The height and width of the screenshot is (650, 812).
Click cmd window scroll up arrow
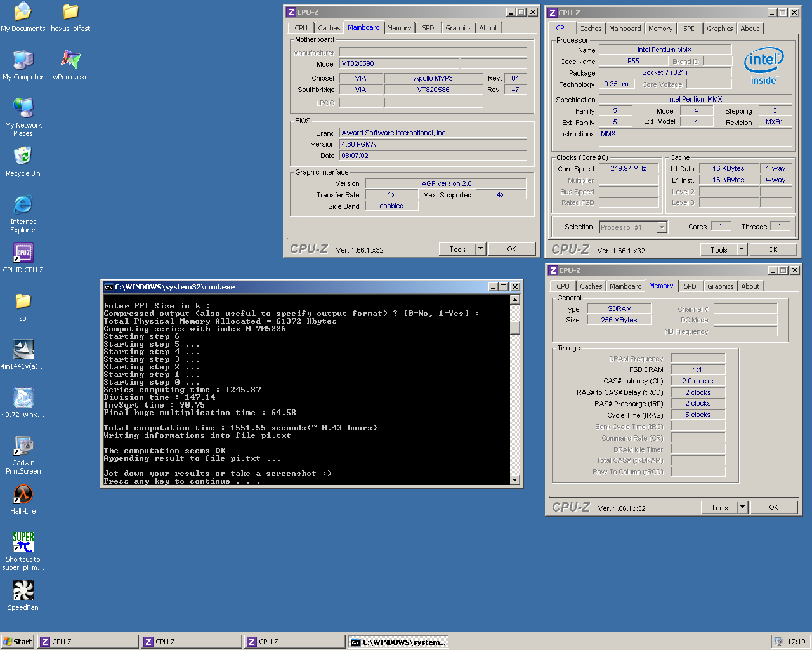[515, 300]
